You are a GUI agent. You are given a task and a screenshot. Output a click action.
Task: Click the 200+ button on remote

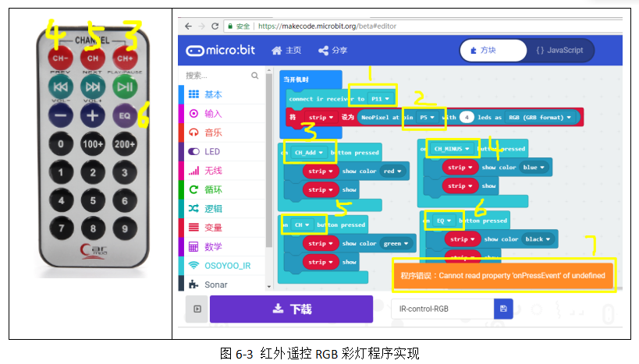click(125, 144)
